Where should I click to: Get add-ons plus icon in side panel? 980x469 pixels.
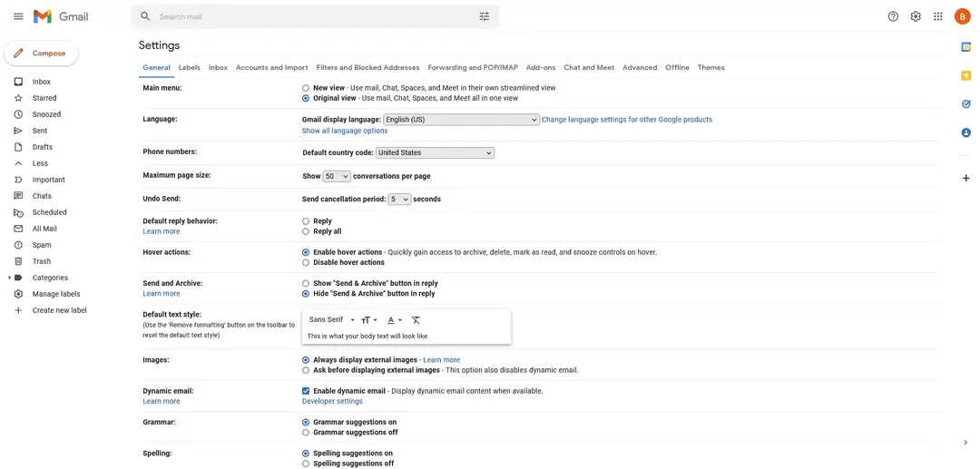click(x=965, y=178)
